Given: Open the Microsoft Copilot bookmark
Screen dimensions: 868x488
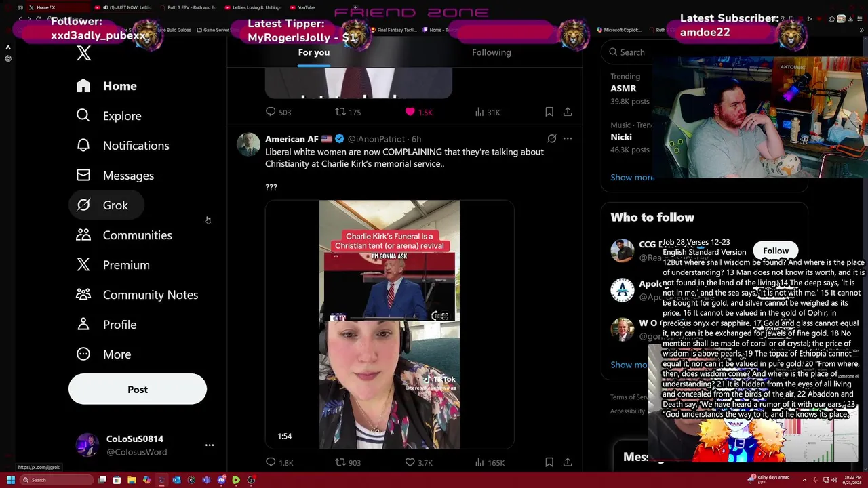Looking at the screenshot, I should click(x=619, y=30).
